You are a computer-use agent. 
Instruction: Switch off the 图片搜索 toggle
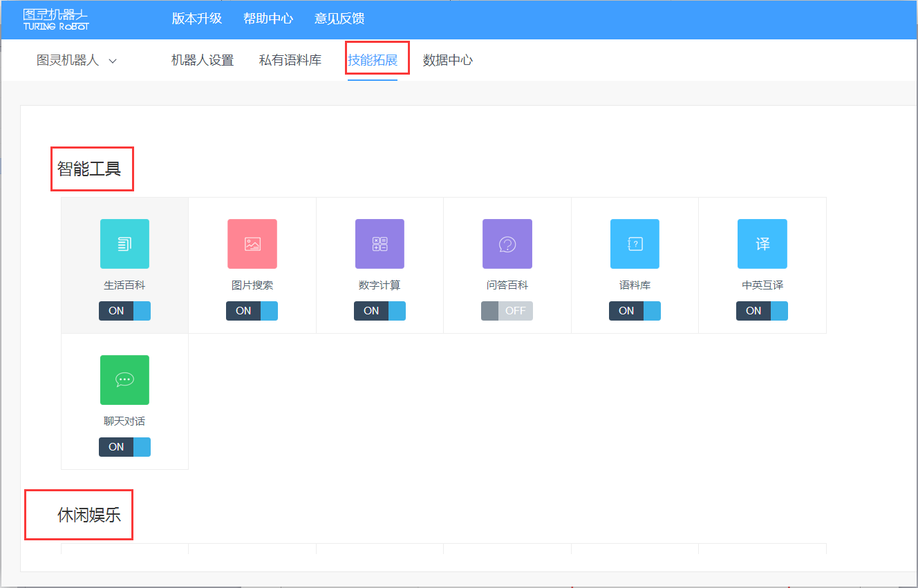252,311
